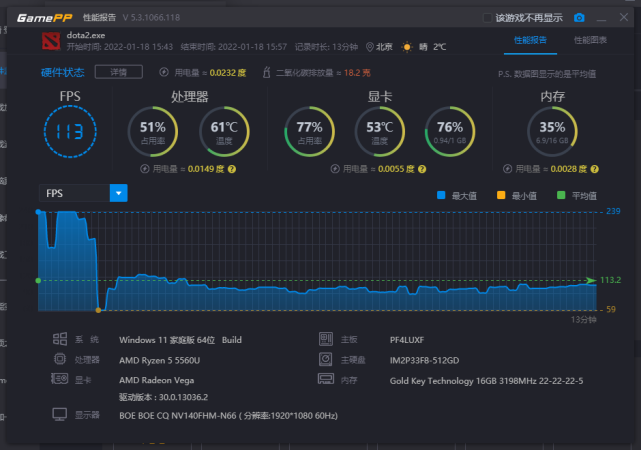641x450 pixels.
Task: Click the 硬件状态 heading
Action: point(63,72)
